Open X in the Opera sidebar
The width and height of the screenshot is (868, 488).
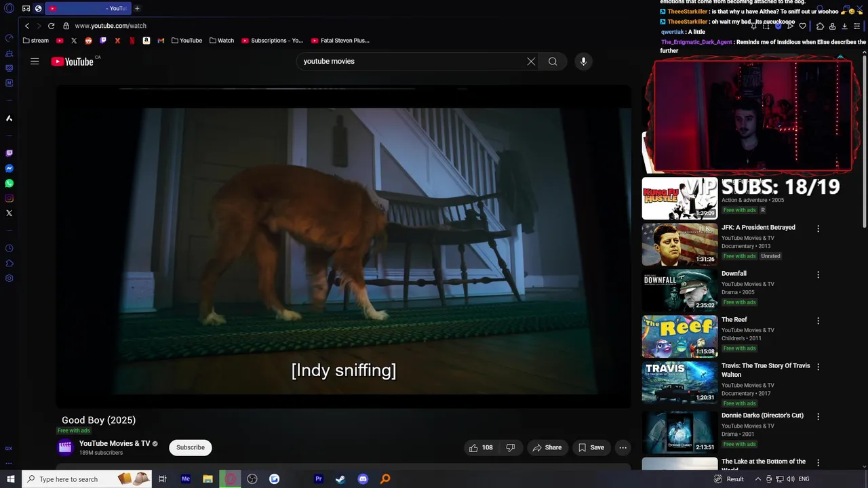9,213
